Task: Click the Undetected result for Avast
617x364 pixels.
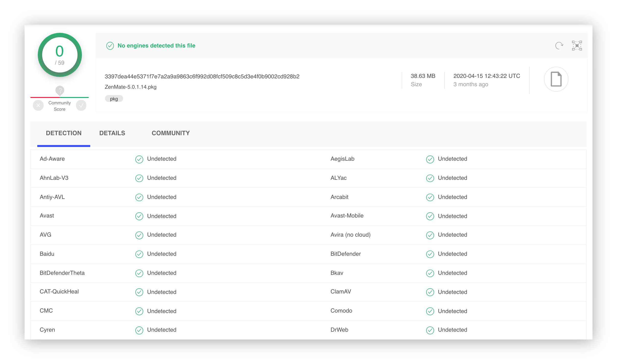Action: (162, 216)
